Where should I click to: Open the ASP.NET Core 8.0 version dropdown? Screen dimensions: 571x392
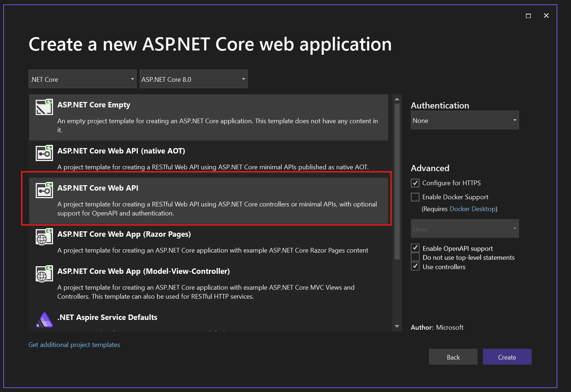click(194, 79)
